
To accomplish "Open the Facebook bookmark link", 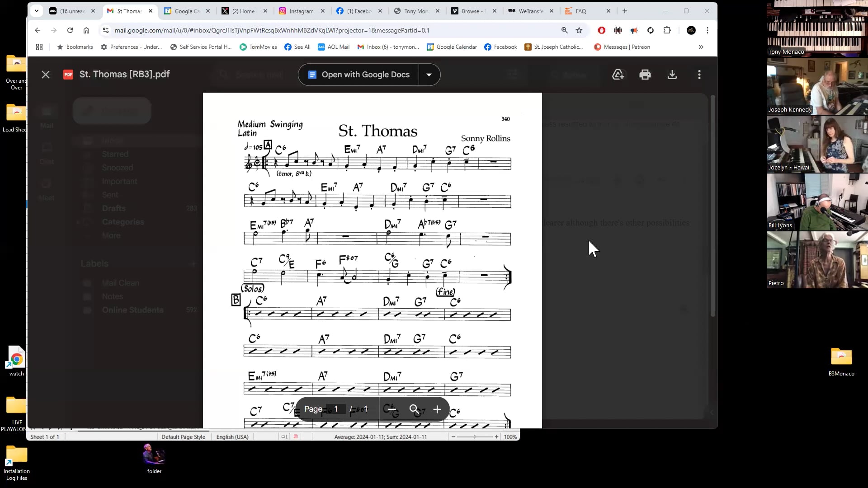I will [x=500, y=47].
